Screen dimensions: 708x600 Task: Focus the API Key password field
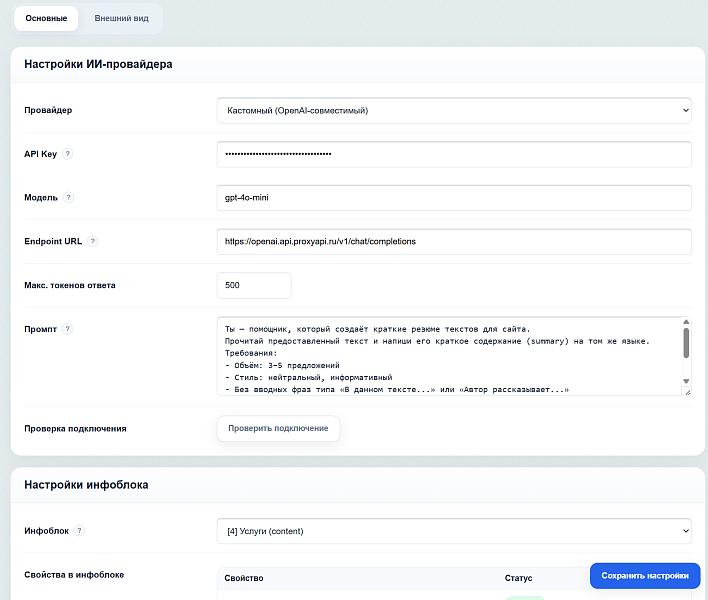click(454, 154)
